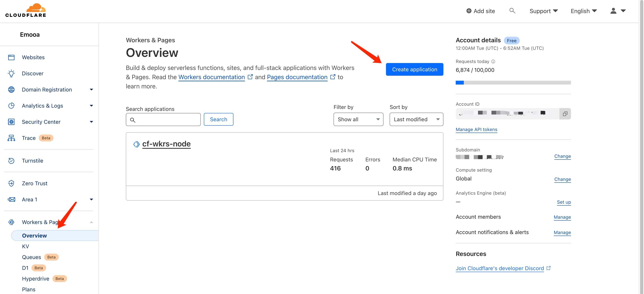Open the cf-wkrs-node application link
644x294 pixels.
click(166, 144)
